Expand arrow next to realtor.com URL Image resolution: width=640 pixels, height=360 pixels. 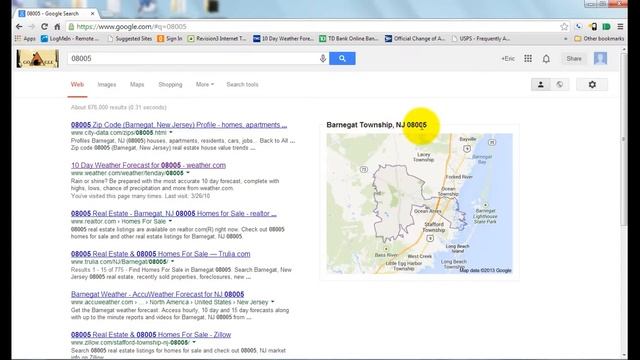pyautogui.click(x=170, y=221)
